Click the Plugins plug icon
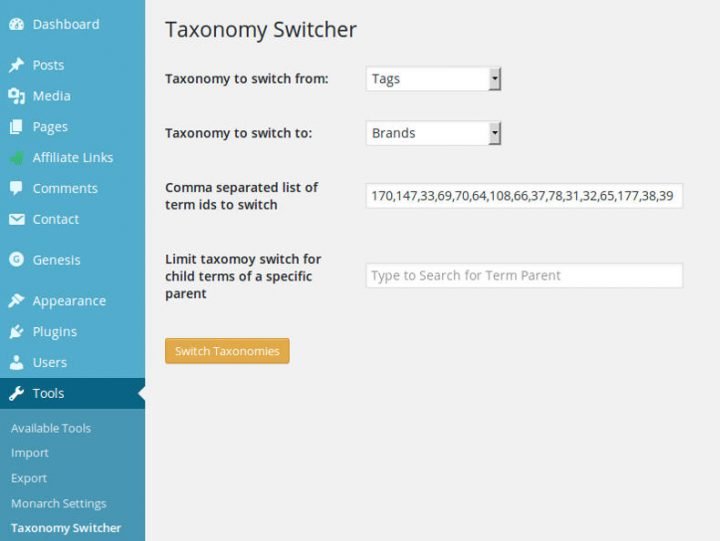Screen dimensions: 720x541 [x=17, y=331]
